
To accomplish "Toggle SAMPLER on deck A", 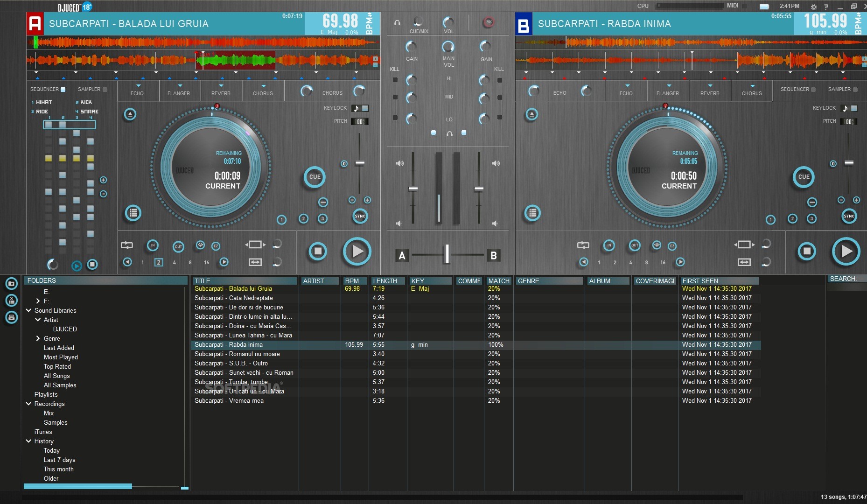I will pos(105,89).
